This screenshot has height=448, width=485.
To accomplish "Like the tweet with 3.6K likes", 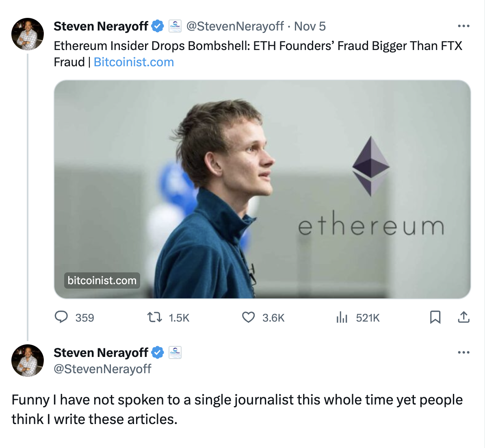I will (249, 318).
